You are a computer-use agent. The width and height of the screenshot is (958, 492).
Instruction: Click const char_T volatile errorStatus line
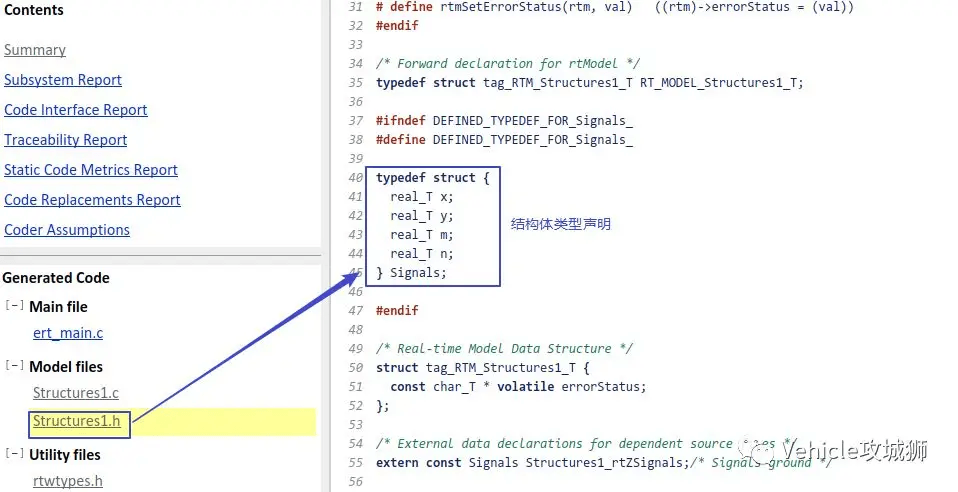(518, 386)
